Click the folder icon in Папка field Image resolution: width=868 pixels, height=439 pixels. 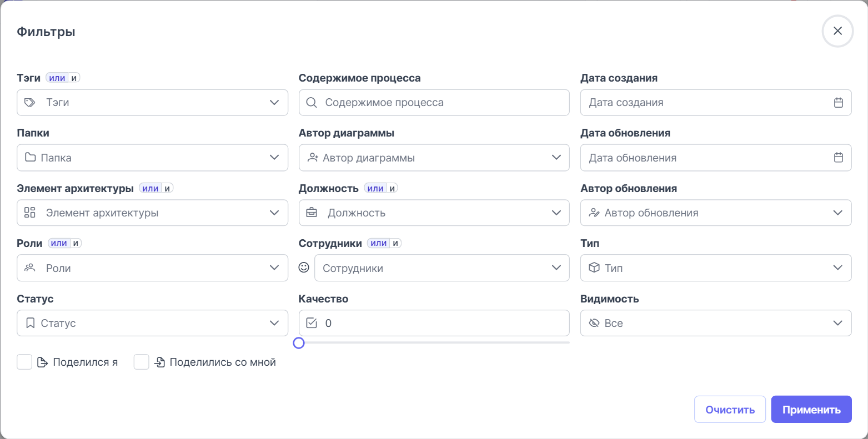(31, 158)
